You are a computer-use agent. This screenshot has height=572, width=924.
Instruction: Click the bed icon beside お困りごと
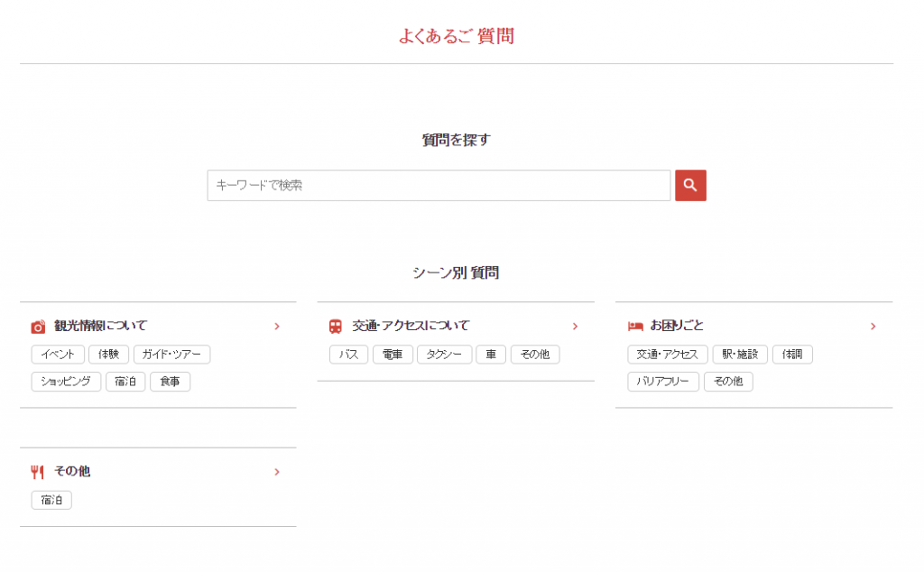(635, 327)
